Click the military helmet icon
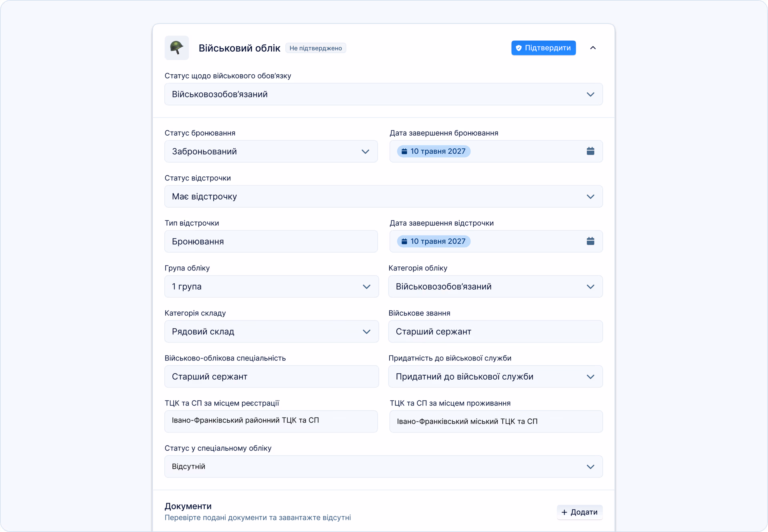Viewport: 768px width, 532px height. (176, 48)
